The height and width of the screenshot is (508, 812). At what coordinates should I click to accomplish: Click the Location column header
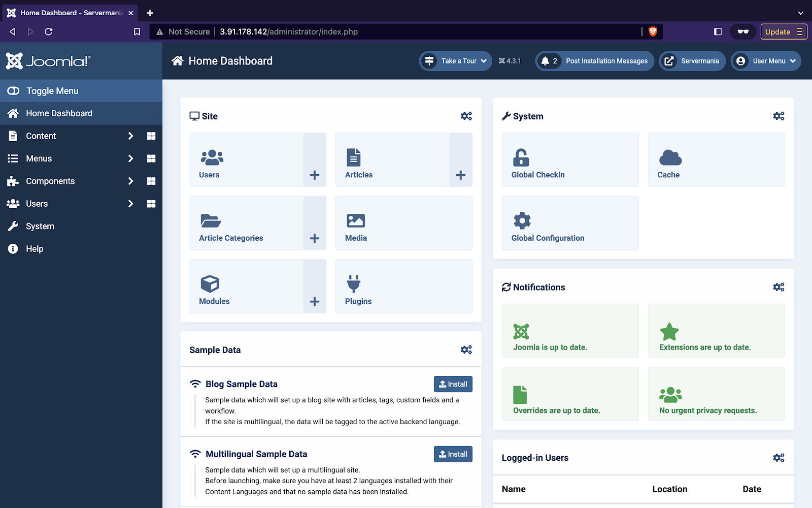[670, 489]
